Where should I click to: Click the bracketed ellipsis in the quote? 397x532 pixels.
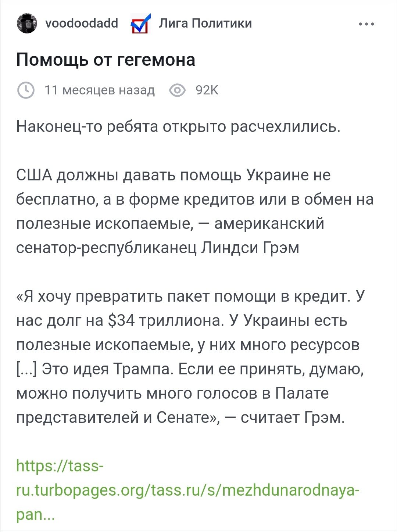26,369
